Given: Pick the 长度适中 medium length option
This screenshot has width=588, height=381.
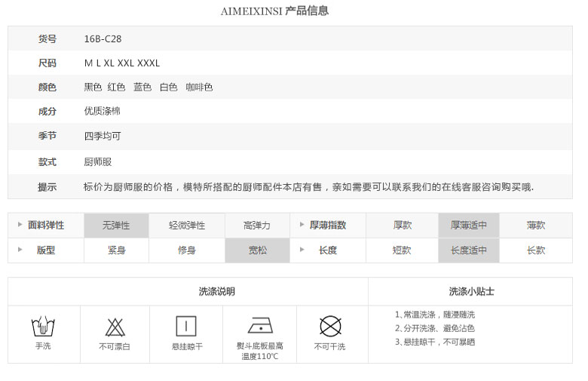Looking at the screenshot, I should pos(468,250).
